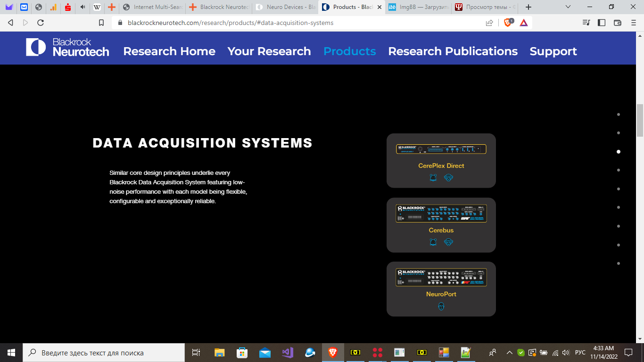Open Visual Studio from taskbar
644x362 pixels.
[288, 353]
